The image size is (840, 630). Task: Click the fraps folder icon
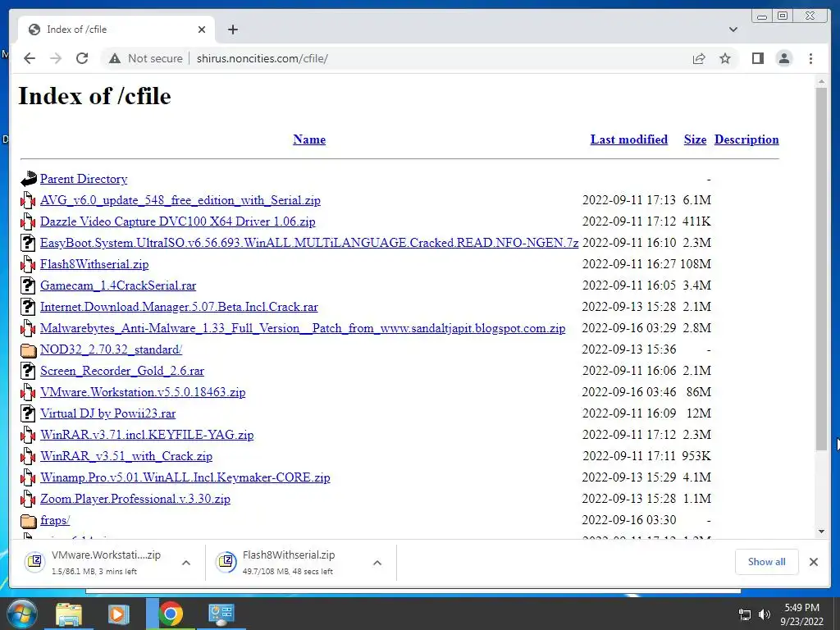point(29,520)
